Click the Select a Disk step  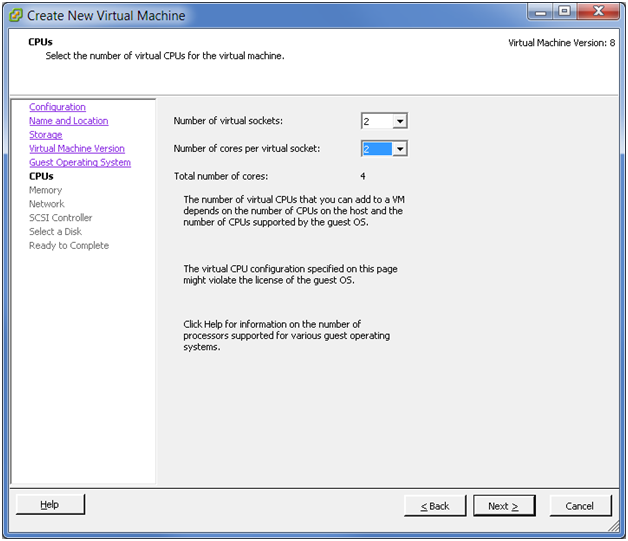55,231
